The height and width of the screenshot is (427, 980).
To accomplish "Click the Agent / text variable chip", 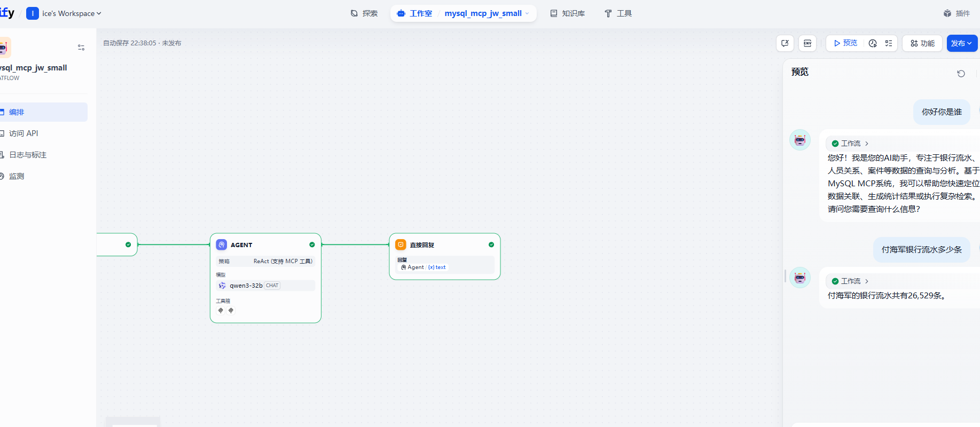I will pyautogui.click(x=424, y=267).
